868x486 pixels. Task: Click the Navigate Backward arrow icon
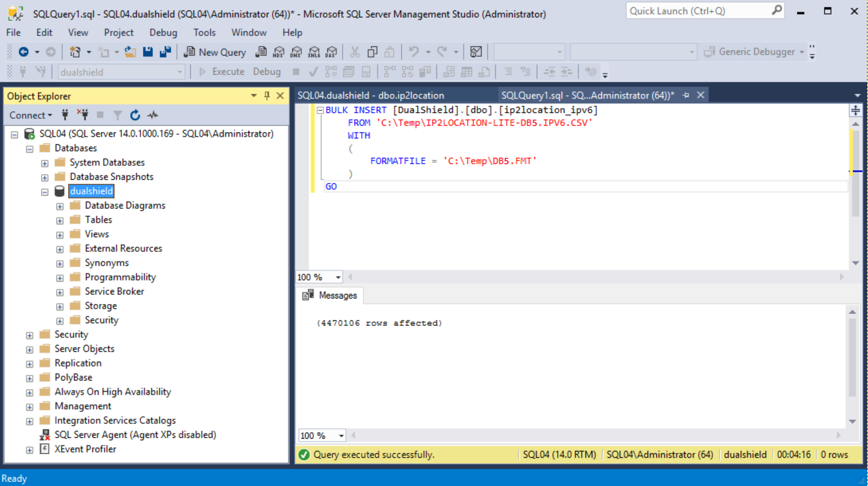tap(24, 52)
